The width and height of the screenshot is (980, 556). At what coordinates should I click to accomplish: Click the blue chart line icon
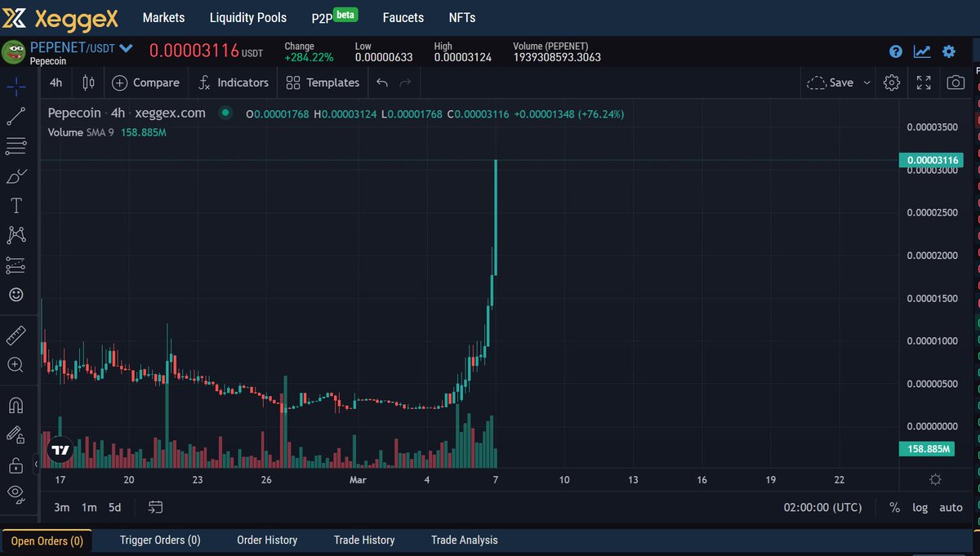(922, 51)
